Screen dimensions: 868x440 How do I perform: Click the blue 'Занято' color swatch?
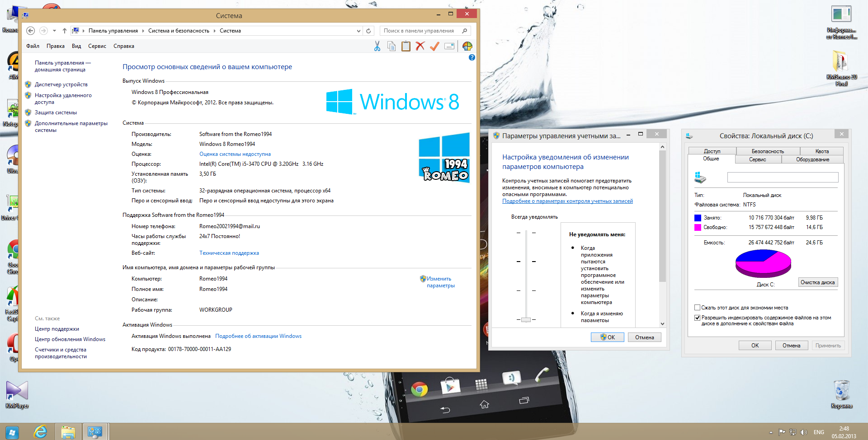coord(698,218)
